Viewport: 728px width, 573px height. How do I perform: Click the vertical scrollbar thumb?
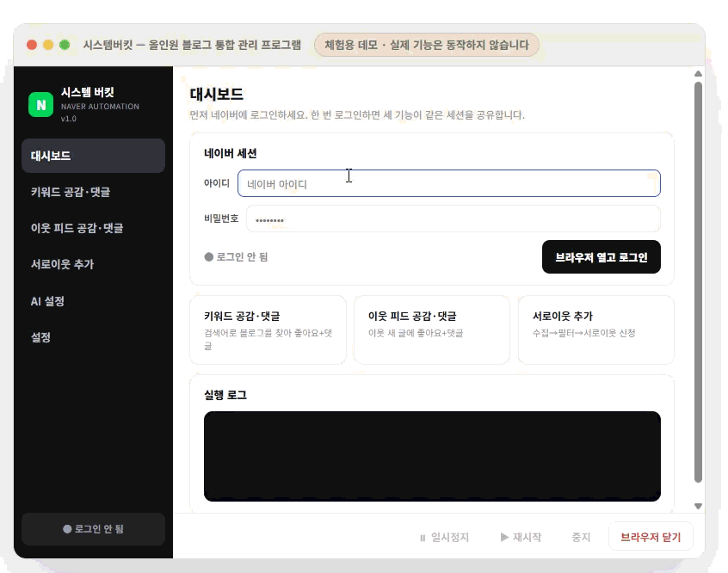coord(698,282)
